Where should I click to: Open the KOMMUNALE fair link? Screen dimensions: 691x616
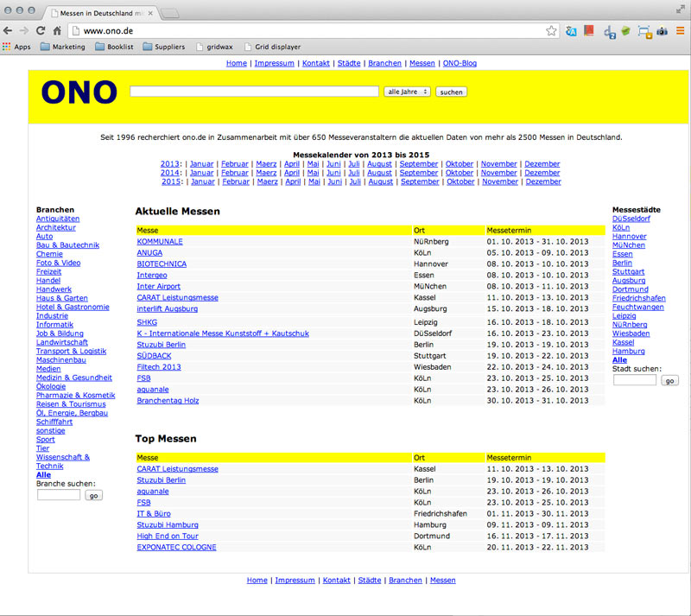click(x=160, y=242)
